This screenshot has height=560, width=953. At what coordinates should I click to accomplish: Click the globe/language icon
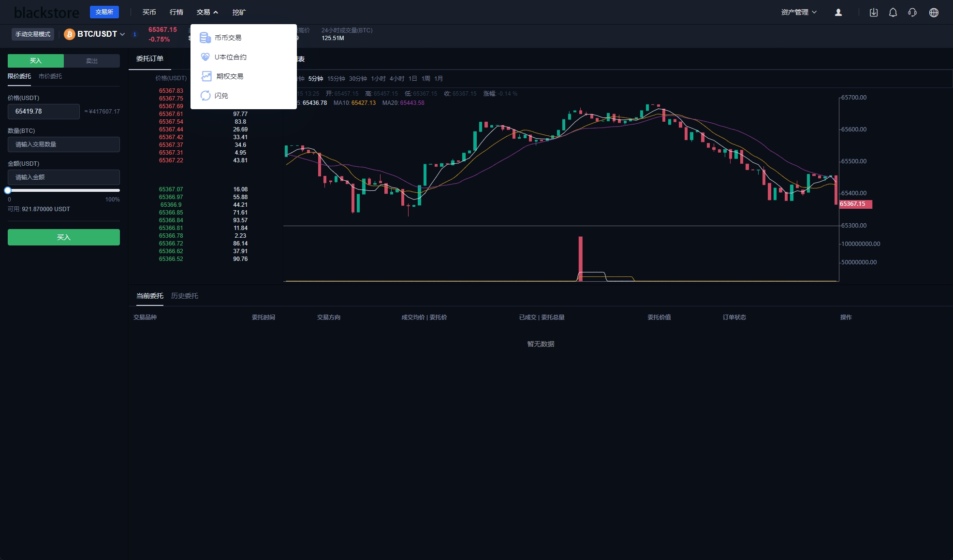pyautogui.click(x=933, y=12)
